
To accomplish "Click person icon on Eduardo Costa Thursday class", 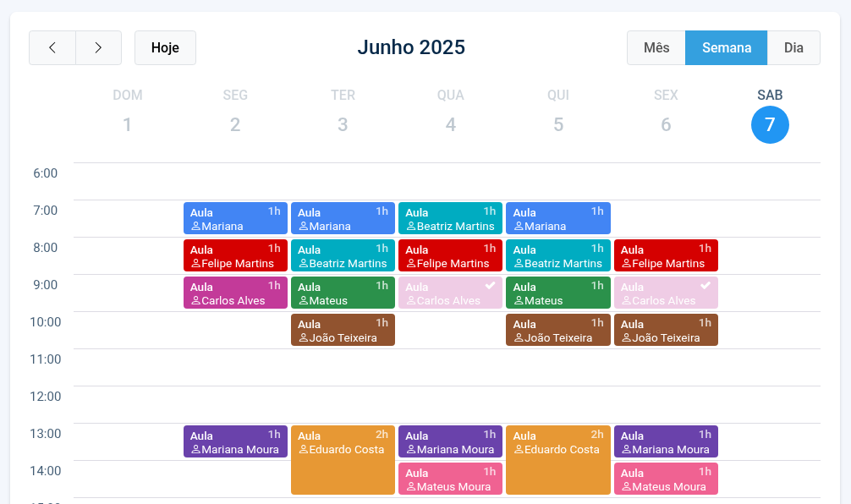I will pos(519,450).
